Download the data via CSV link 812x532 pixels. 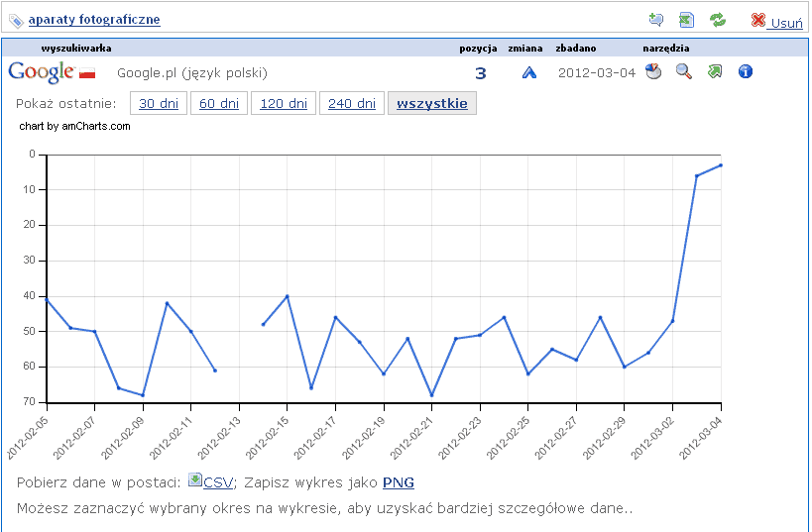pyautogui.click(x=217, y=482)
